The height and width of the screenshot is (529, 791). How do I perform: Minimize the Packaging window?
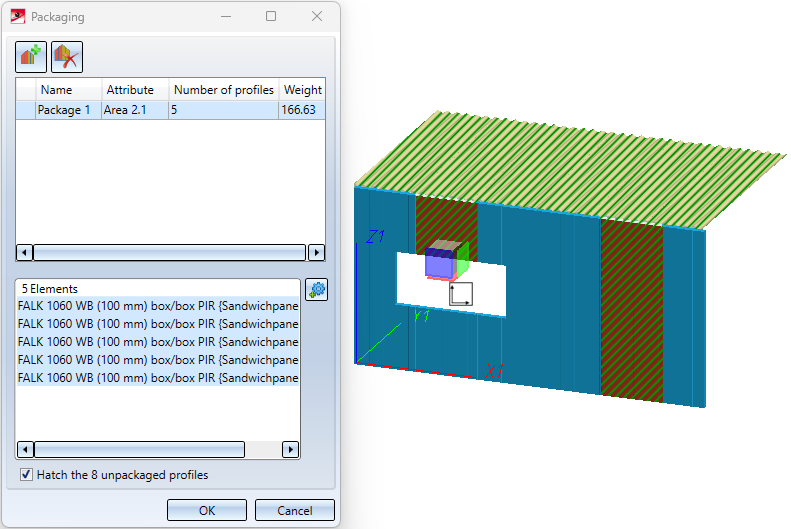[226, 17]
